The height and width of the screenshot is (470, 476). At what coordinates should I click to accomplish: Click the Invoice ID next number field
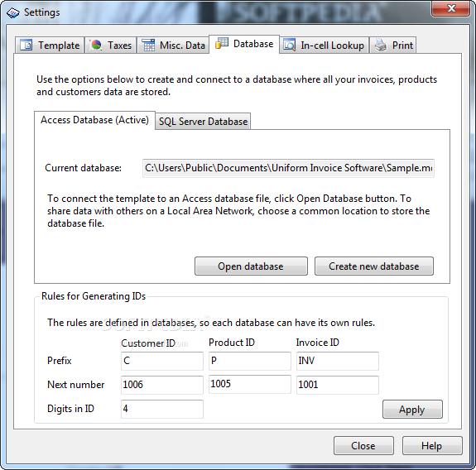pyautogui.click(x=338, y=385)
